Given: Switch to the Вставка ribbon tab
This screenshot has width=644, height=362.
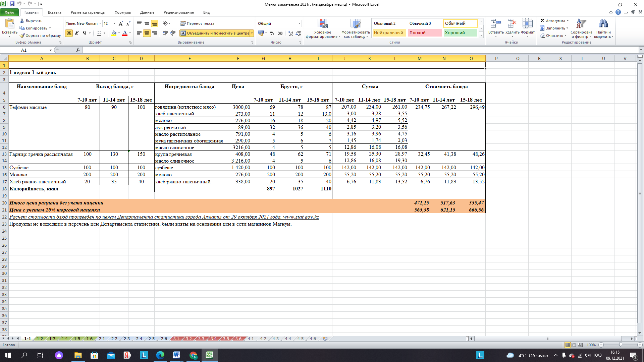Looking at the screenshot, I should 54,12.
